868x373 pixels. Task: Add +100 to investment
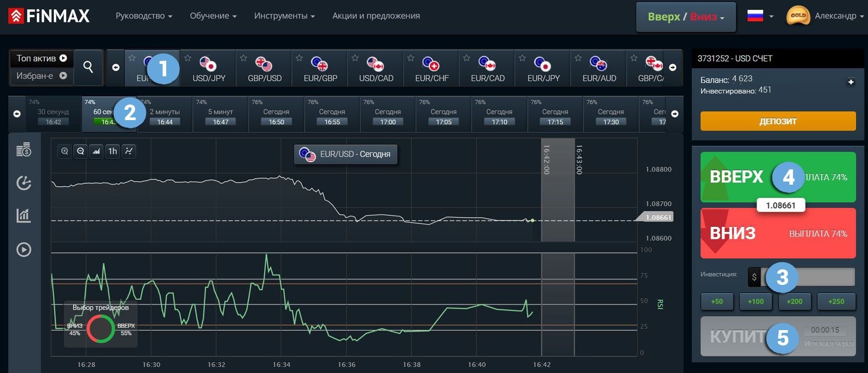pyautogui.click(x=756, y=301)
